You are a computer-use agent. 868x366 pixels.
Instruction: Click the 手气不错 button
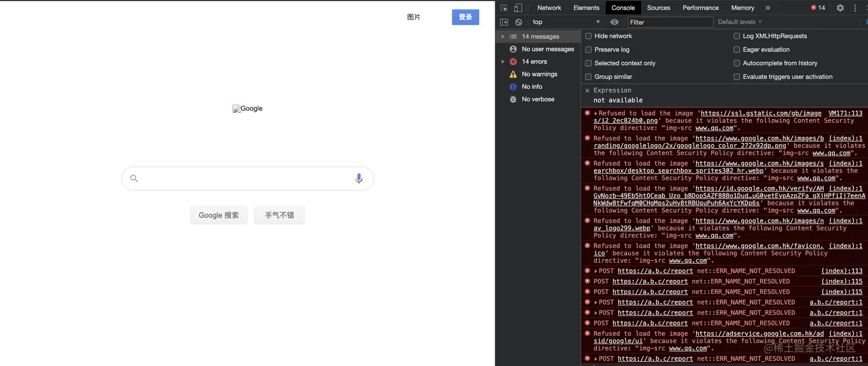(x=280, y=215)
